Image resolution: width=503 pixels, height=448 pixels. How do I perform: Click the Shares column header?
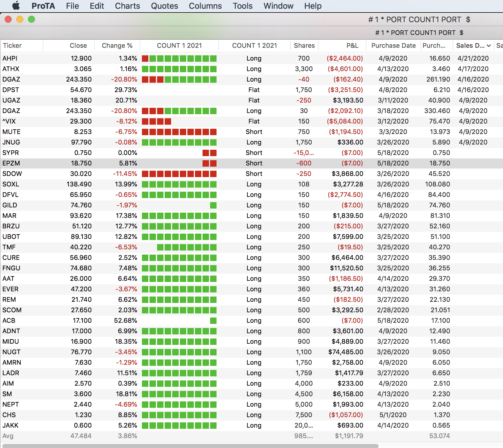click(304, 46)
